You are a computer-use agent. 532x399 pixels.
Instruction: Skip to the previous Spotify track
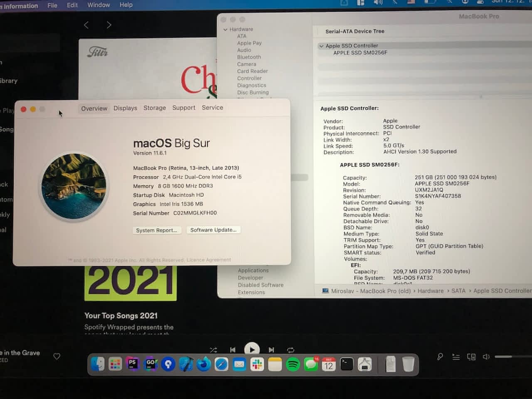[233, 350]
